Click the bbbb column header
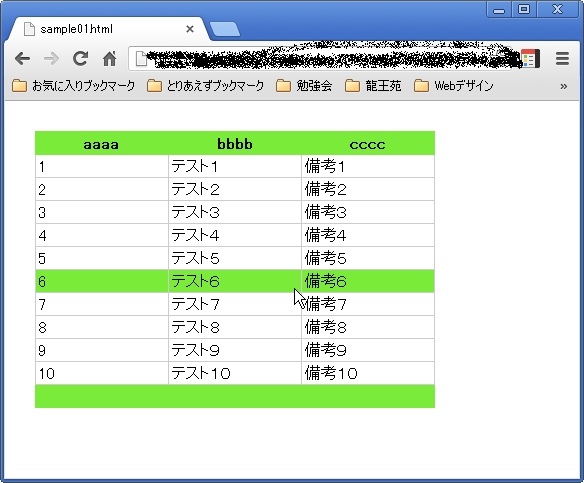The image size is (584, 483). 235,144
